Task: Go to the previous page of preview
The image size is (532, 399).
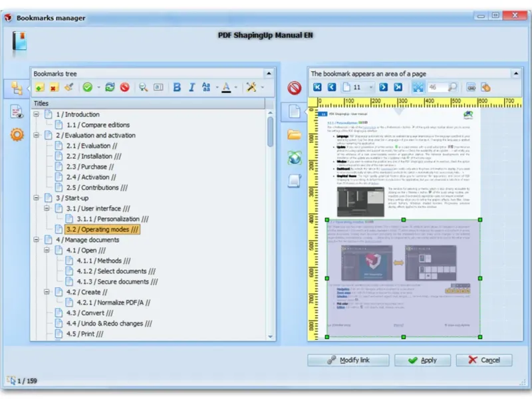Action: click(332, 88)
